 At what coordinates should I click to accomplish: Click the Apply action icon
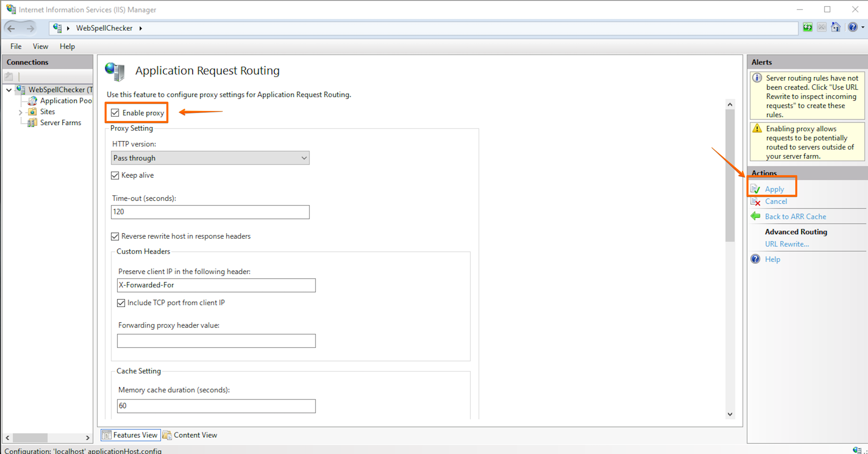coord(756,189)
